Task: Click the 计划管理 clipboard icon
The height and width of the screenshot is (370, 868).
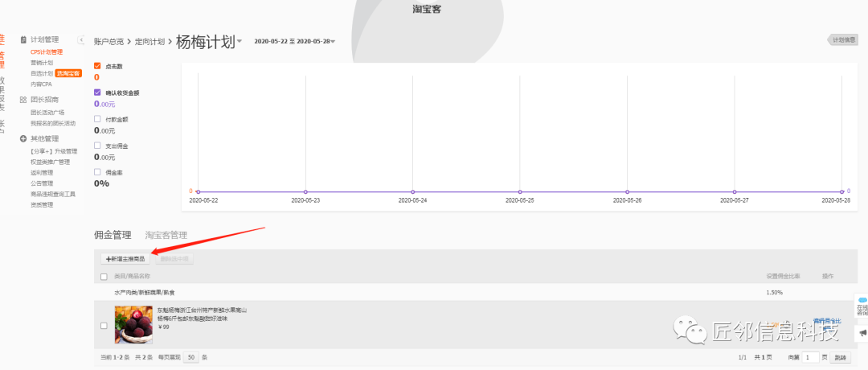Action: tap(23, 39)
